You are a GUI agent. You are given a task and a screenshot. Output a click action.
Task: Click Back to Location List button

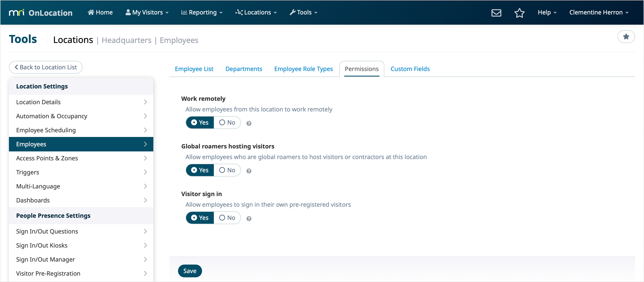tap(46, 67)
